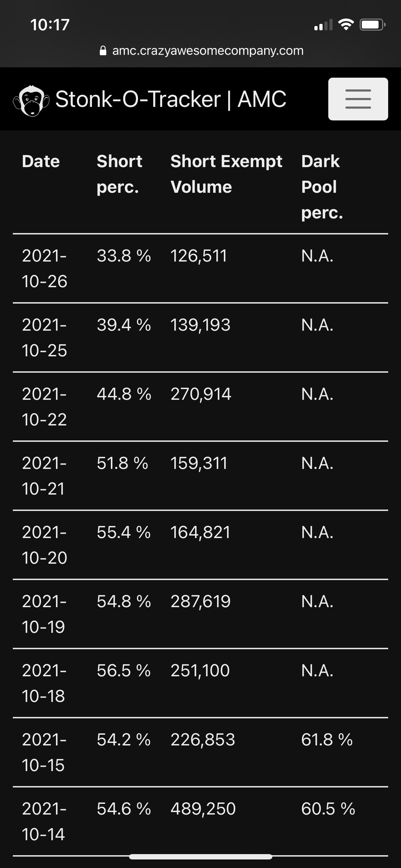Screen dimensions: 401x868
Task: Select the 2021-10-26 date cell
Action: coord(45,269)
